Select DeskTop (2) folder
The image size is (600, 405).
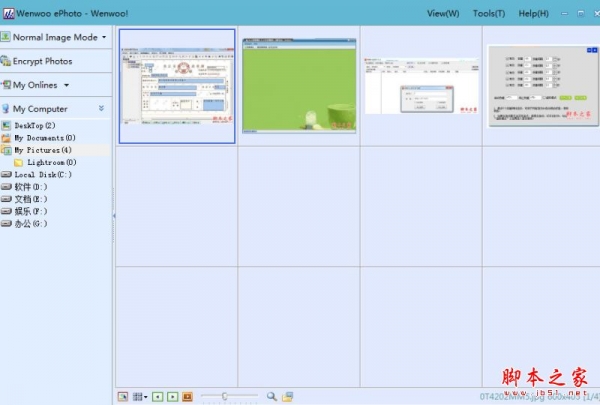point(34,126)
